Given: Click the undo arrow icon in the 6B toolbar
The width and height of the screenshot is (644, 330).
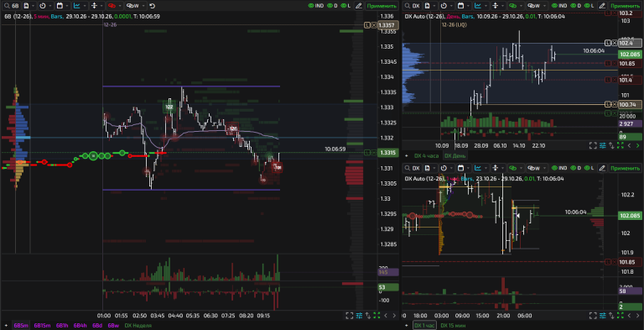Looking at the screenshot, I should pos(153,6).
